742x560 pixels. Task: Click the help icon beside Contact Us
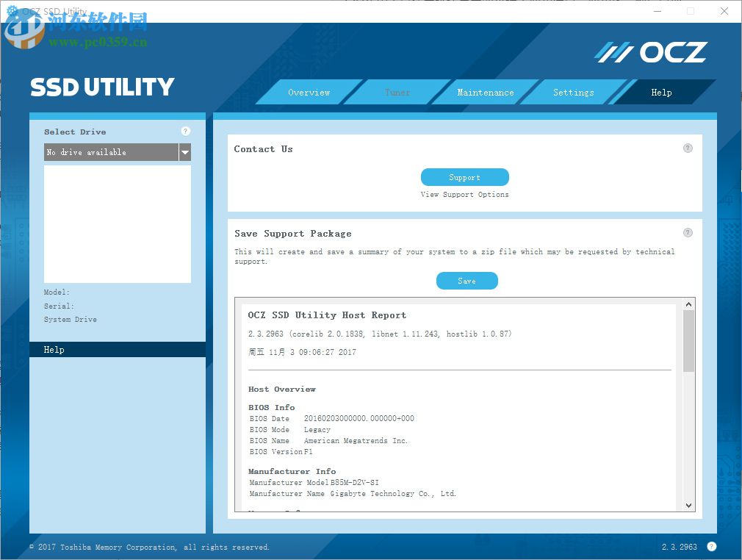click(x=688, y=148)
